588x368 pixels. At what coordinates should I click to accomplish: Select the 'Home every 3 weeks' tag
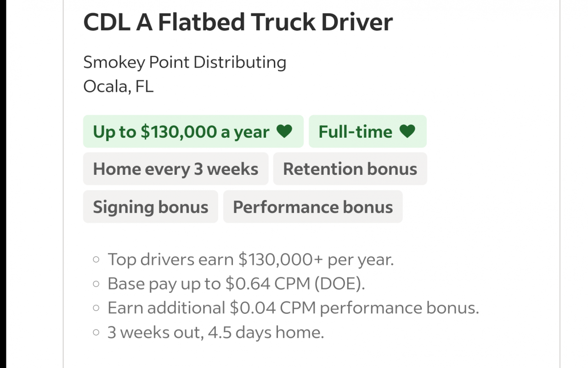click(x=175, y=169)
